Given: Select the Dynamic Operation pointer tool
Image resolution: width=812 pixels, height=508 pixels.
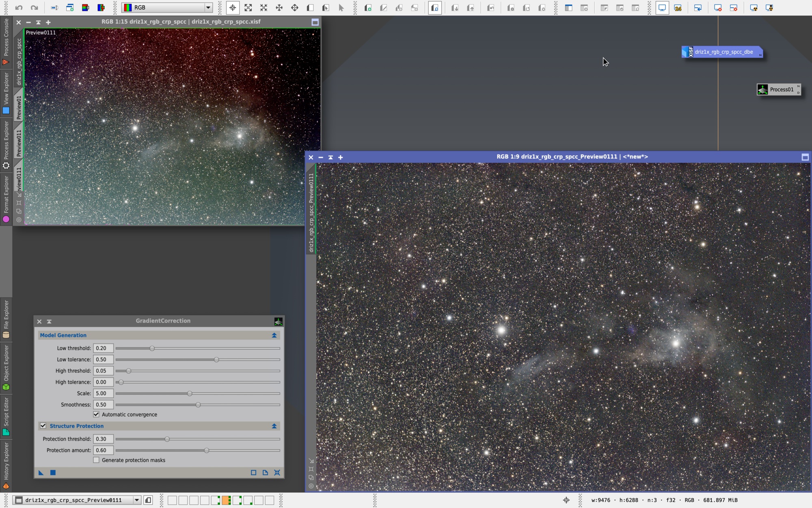Looking at the screenshot, I should point(341,7).
